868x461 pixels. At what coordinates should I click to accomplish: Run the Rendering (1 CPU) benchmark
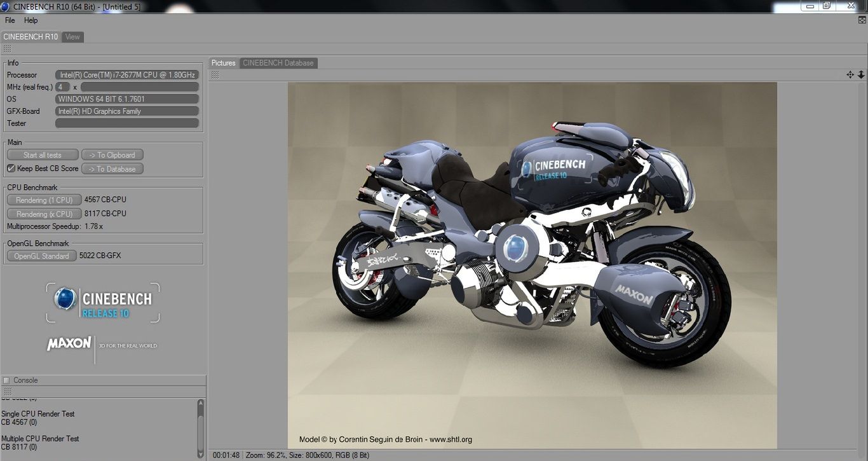coord(44,200)
